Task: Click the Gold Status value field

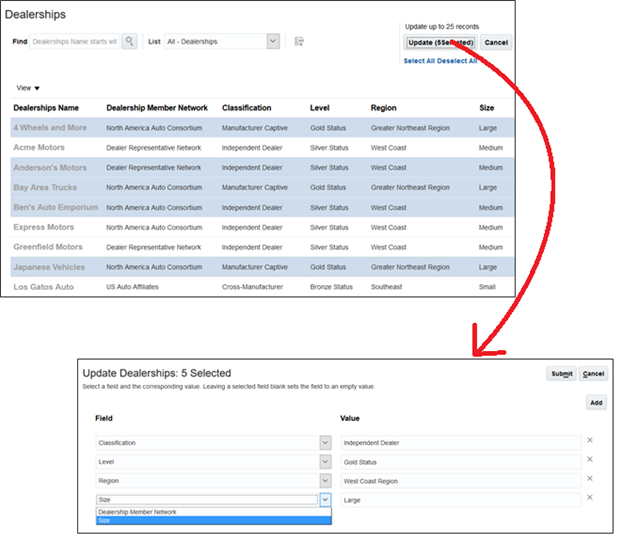Action: tap(461, 462)
